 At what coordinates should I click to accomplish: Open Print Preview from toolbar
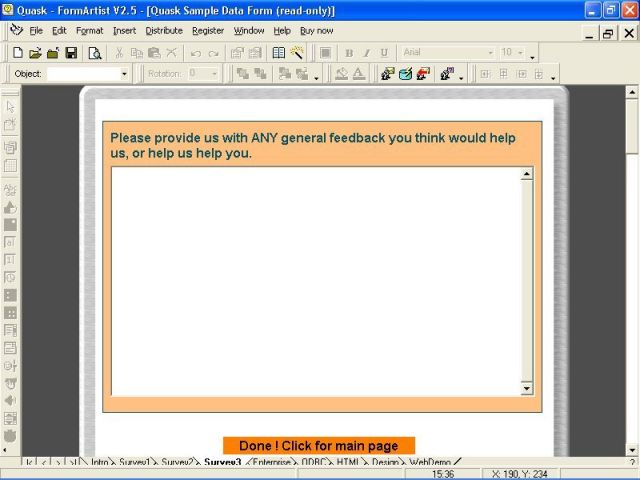(x=95, y=53)
